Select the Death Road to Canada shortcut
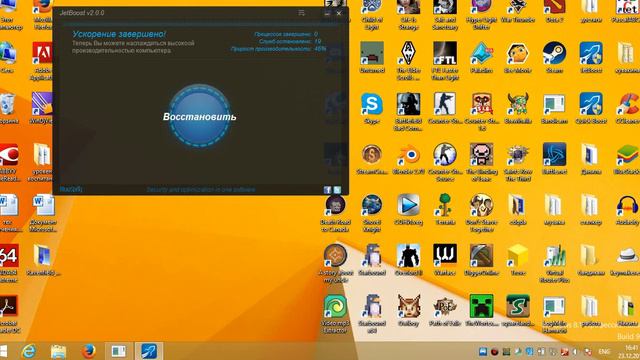Viewport: 640px width, 360px height. tap(336, 212)
